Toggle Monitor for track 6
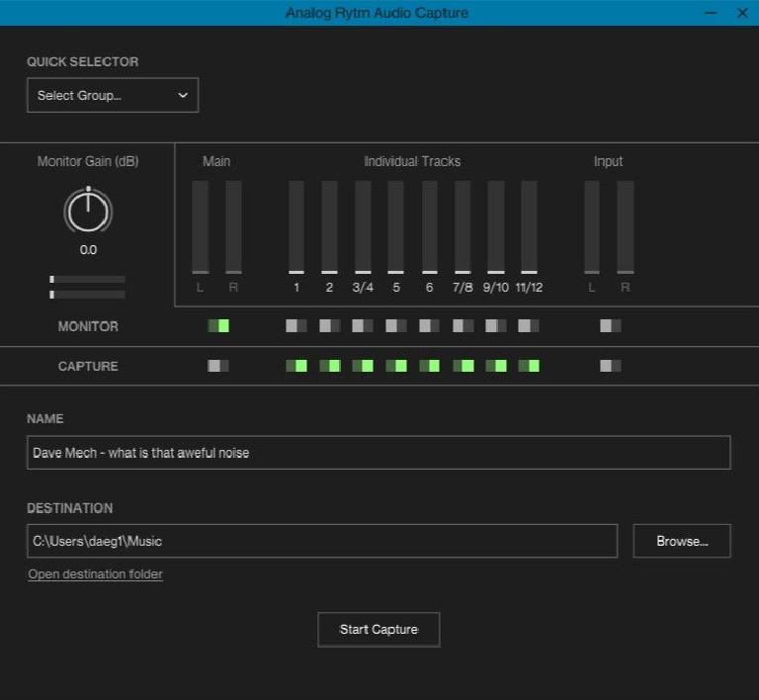This screenshot has height=700, width=759. point(429,326)
